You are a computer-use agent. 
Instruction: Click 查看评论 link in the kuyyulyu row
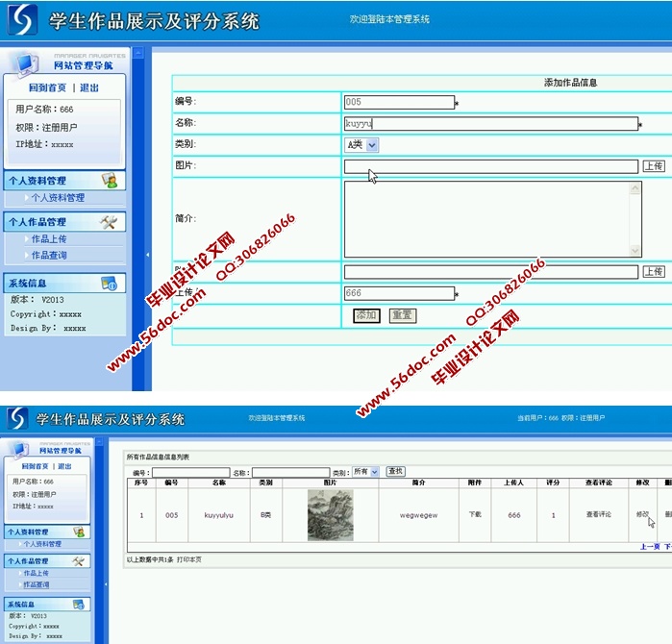[599, 514]
